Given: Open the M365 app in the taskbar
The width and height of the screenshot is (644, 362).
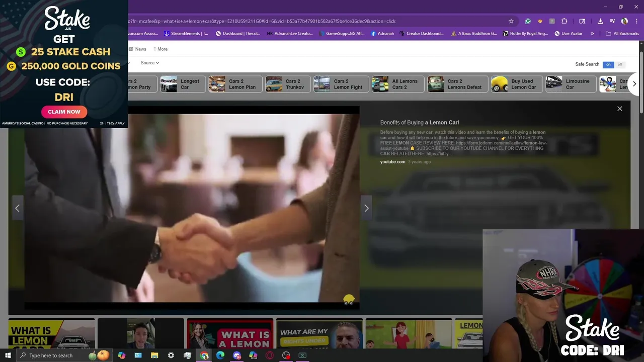Looking at the screenshot, I should click(253, 355).
